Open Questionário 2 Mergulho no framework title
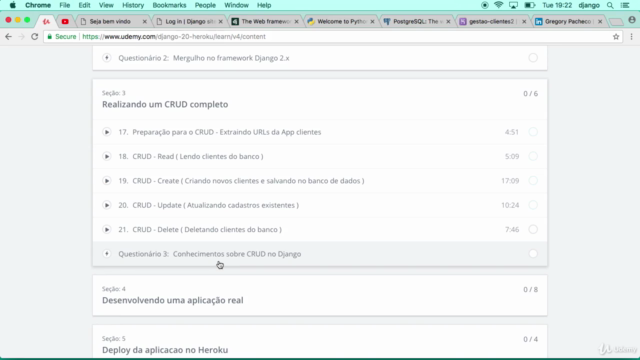640x360 pixels. click(204, 58)
